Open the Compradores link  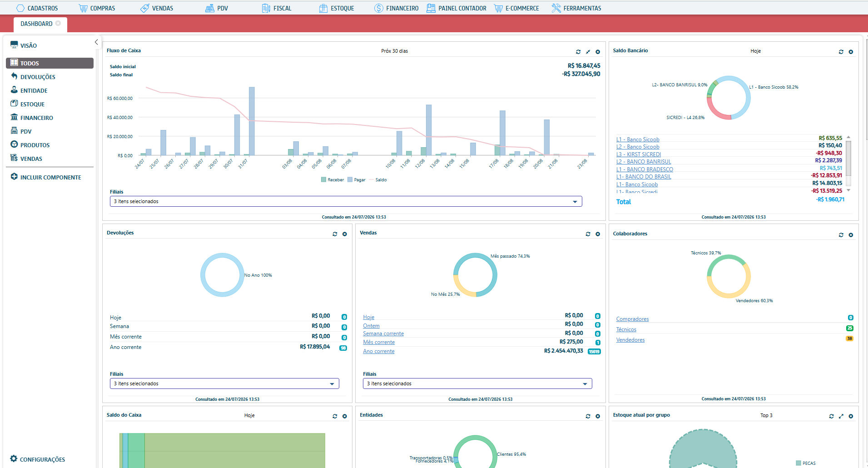632,319
